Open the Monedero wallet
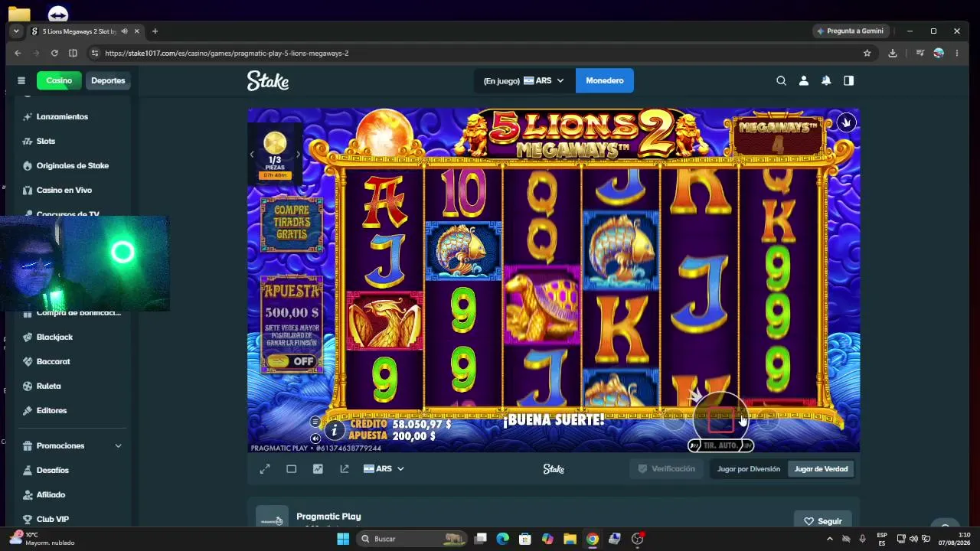This screenshot has height=551, width=980. [x=605, y=80]
